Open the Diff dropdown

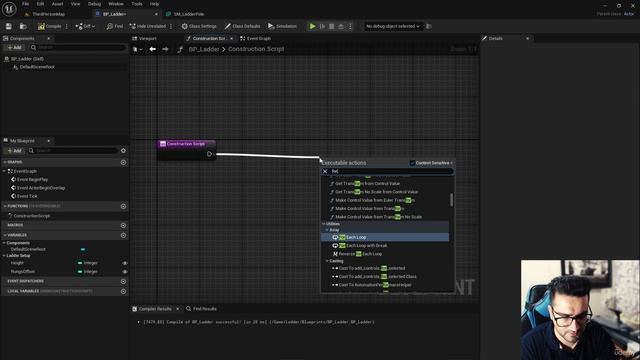click(85, 26)
